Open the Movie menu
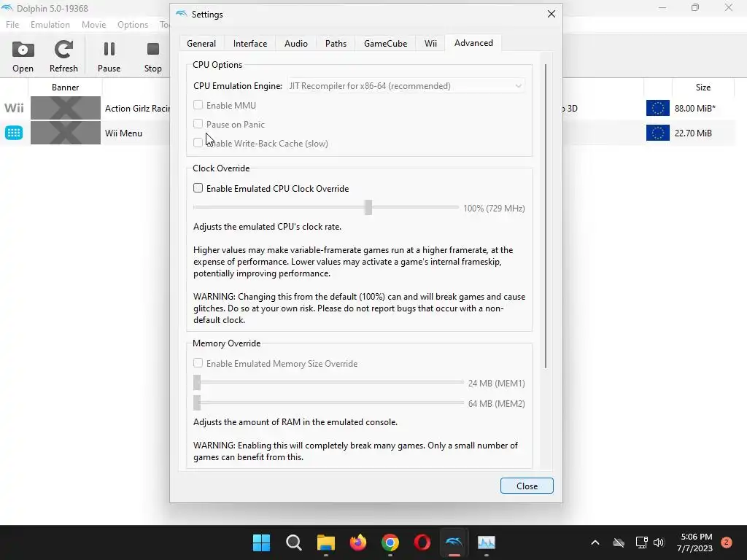 click(x=93, y=25)
